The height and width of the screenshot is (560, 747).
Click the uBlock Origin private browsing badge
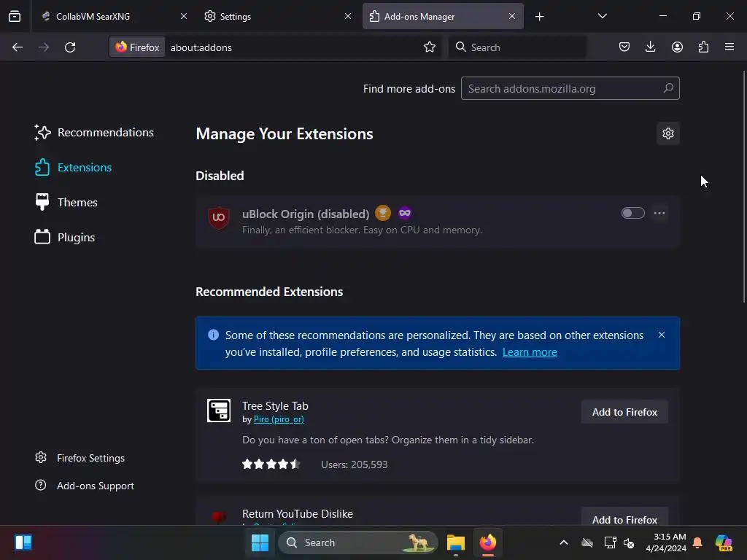(x=404, y=213)
